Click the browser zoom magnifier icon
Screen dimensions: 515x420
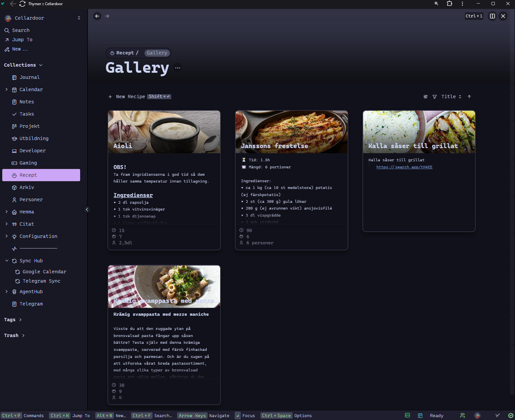[436, 4]
